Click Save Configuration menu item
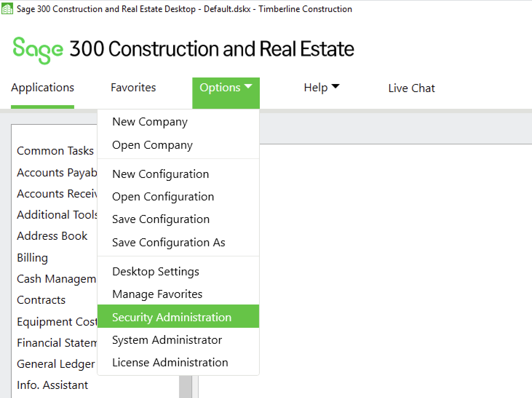This screenshot has height=398, width=532. pos(178,219)
